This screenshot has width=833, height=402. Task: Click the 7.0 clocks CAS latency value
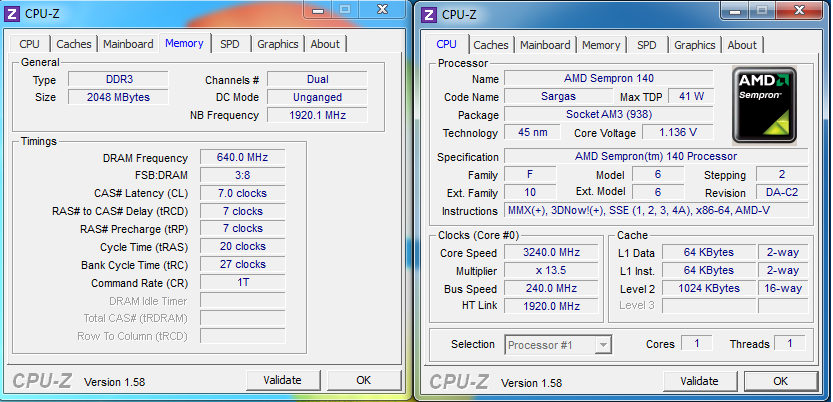point(242,193)
